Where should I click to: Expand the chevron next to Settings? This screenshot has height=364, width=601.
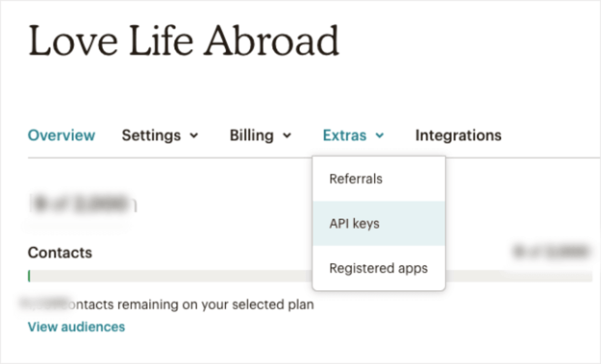coord(194,136)
